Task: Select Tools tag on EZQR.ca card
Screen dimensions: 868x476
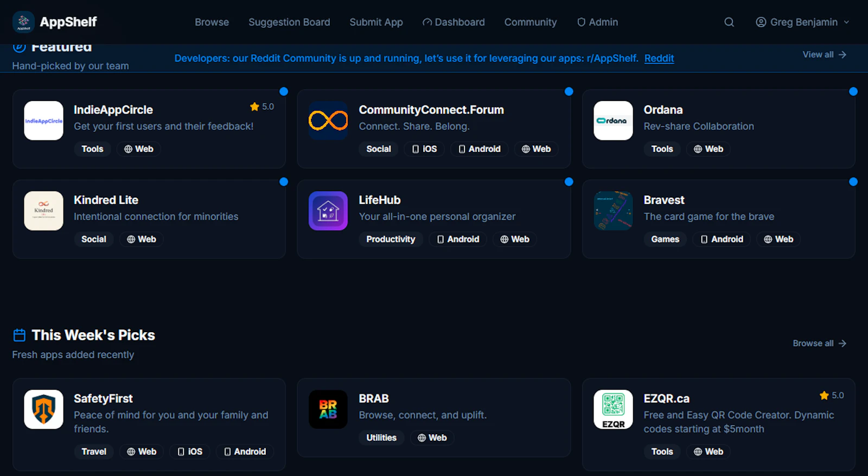Action: (662, 452)
